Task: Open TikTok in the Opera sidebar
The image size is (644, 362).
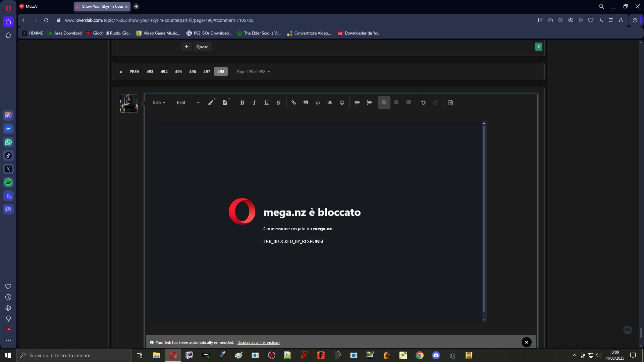Action: pos(8,156)
